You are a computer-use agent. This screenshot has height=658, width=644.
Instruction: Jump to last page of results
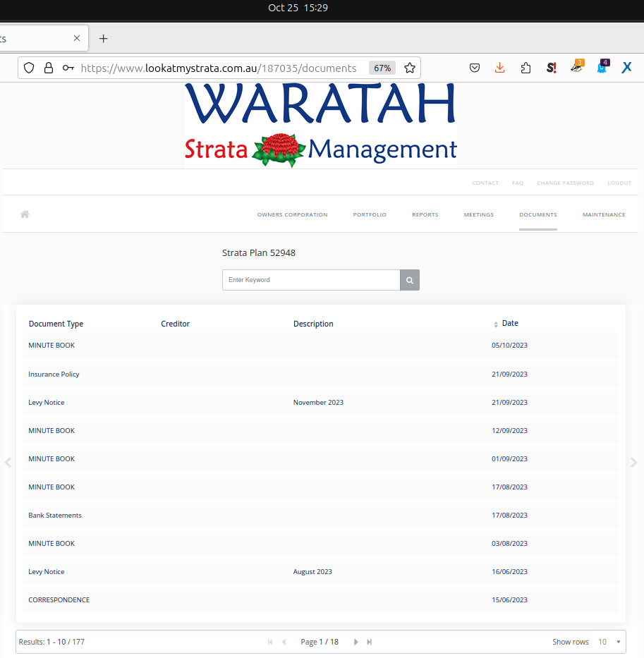[370, 642]
